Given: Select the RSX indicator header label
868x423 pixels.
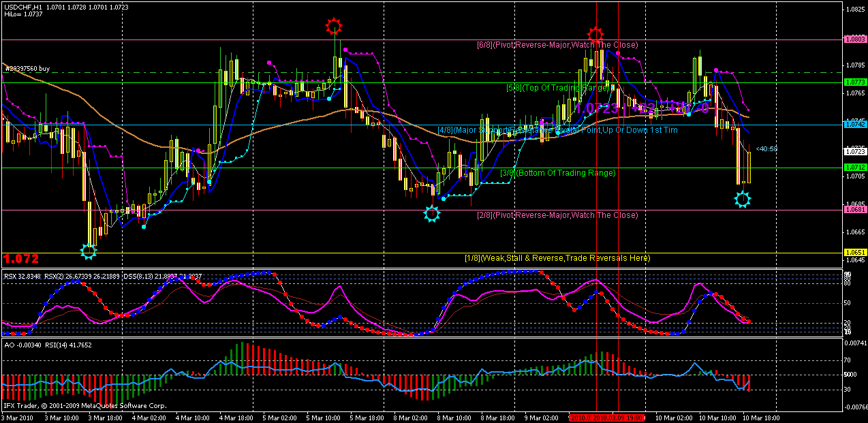Looking at the screenshot, I should tap(103, 276).
